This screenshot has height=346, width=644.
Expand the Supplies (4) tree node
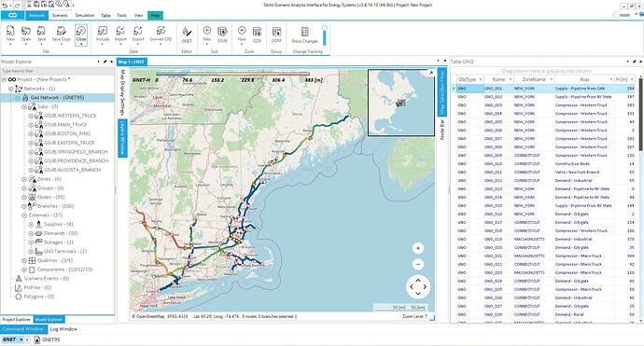(x=31, y=224)
